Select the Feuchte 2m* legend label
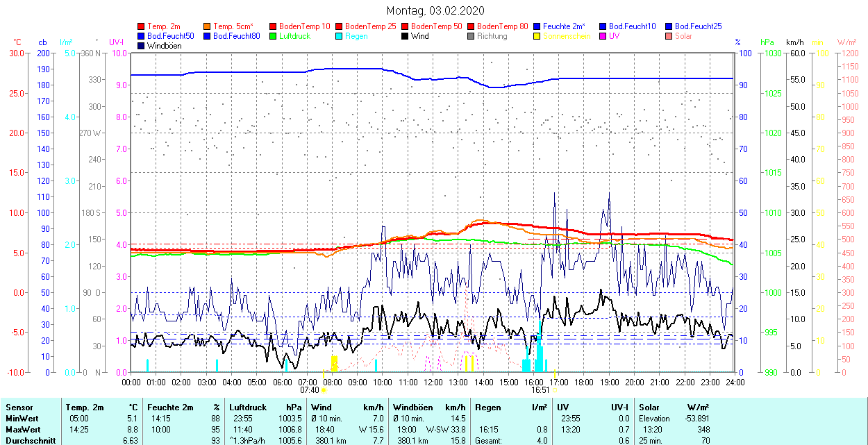Image resolution: width=868 pixels, height=445 pixels. pyautogui.click(x=564, y=26)
